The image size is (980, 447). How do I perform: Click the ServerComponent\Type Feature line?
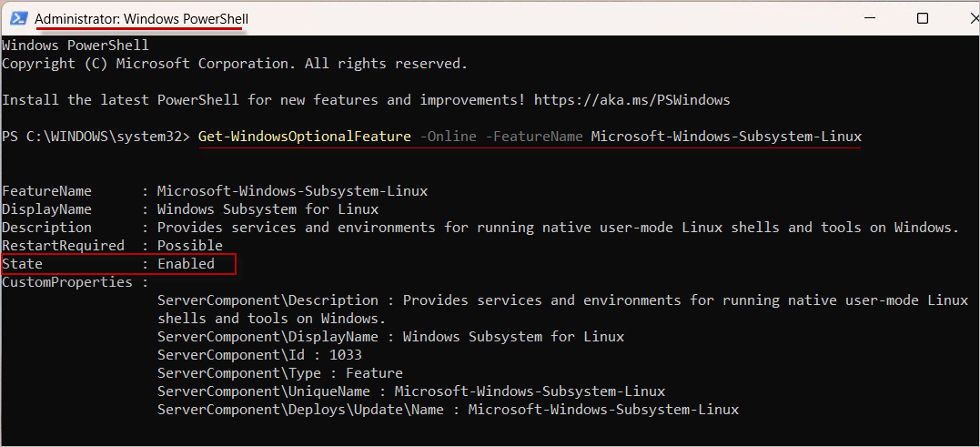279,373
